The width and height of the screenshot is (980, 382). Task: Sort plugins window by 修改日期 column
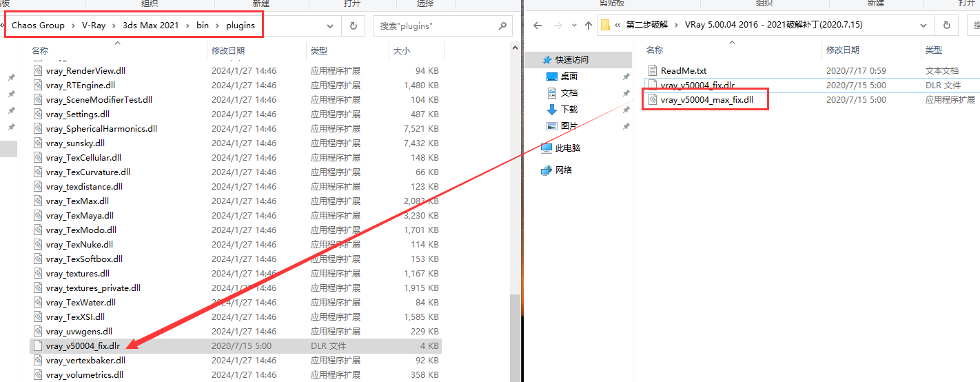pos(256,50)
